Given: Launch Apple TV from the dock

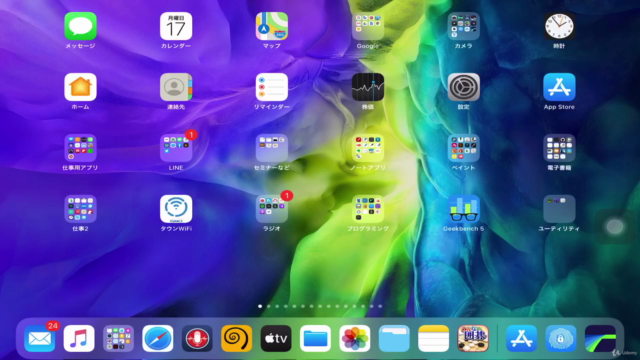Looking at the screenshot, I should [x=276, y=338].
